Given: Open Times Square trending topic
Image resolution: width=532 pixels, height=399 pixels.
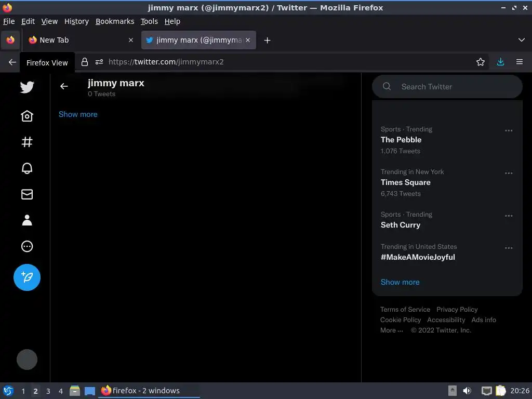Looking at the screenshot, I should [x=405, y=182].
